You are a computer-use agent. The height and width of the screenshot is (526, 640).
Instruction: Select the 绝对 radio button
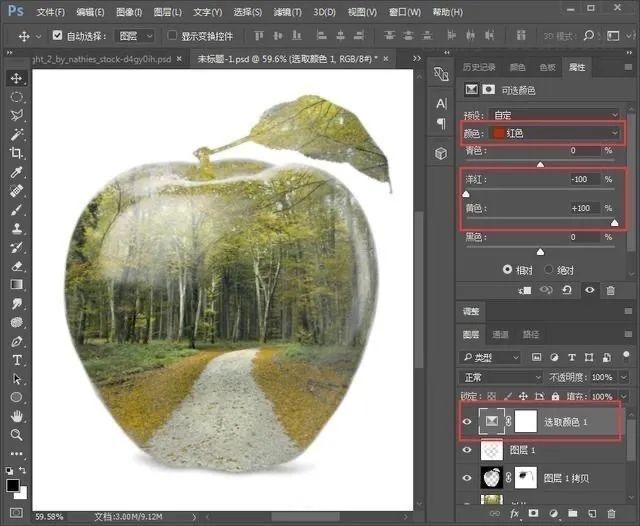pos(550,270)
